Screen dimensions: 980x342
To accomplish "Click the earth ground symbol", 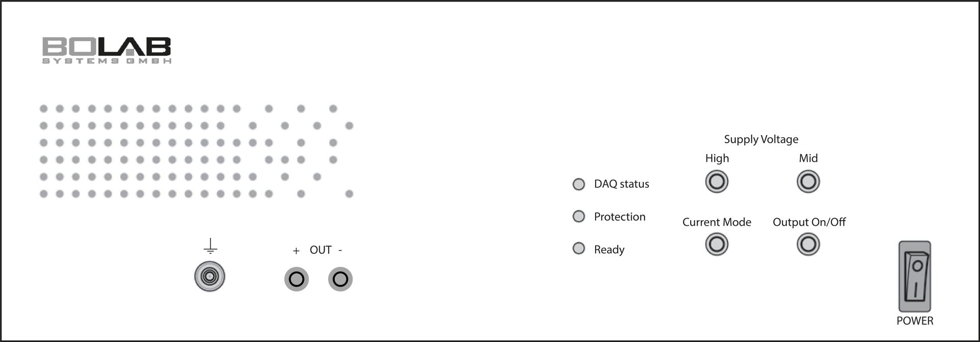I will 210,246.
